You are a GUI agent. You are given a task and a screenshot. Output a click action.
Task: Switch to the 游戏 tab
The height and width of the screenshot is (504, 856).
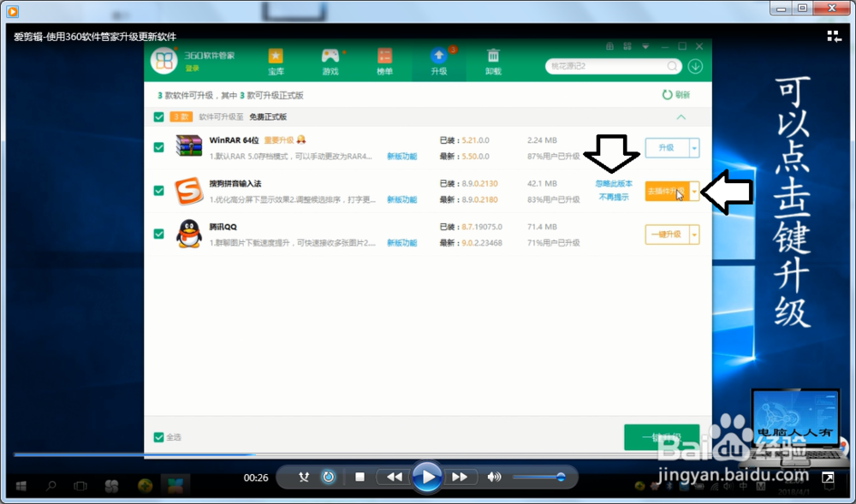[330, 62]
